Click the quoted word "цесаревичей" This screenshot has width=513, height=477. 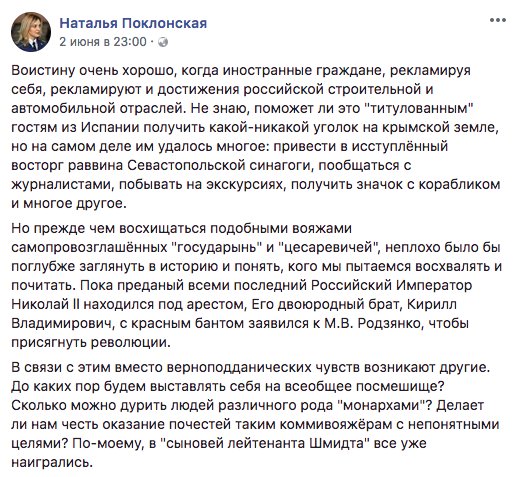[x=330, y=248]
